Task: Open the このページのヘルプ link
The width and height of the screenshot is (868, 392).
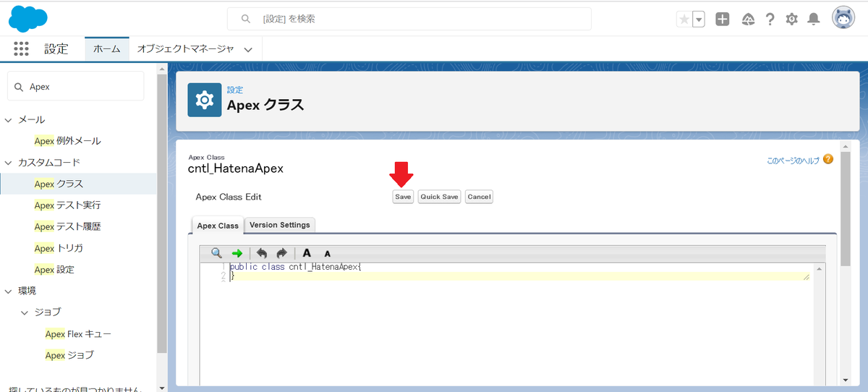Action: (x=793, y=161)
